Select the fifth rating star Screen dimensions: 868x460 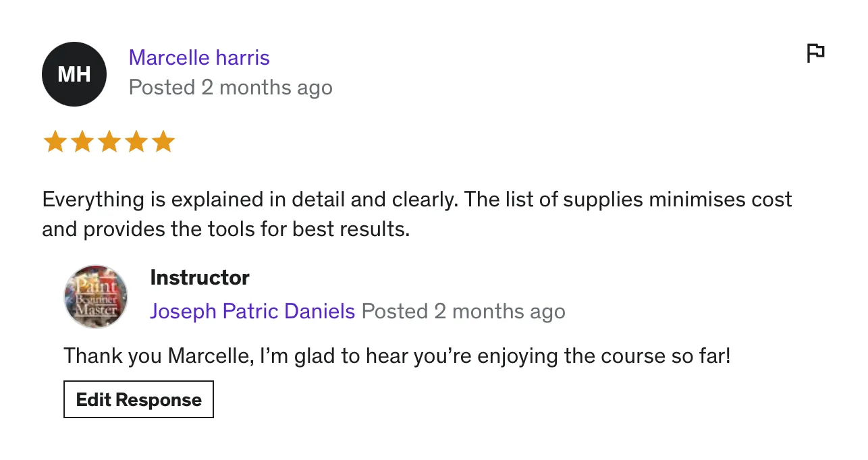tap(163, 142)
